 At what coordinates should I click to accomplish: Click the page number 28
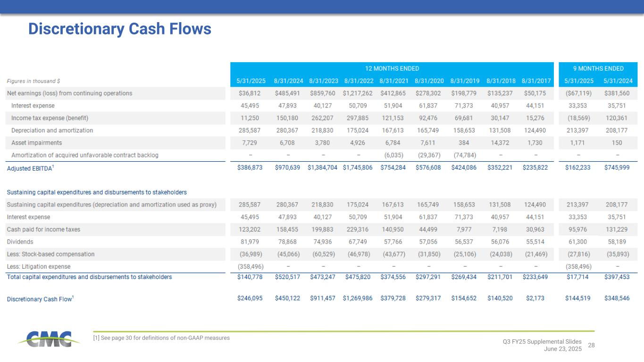pos(592,346)
